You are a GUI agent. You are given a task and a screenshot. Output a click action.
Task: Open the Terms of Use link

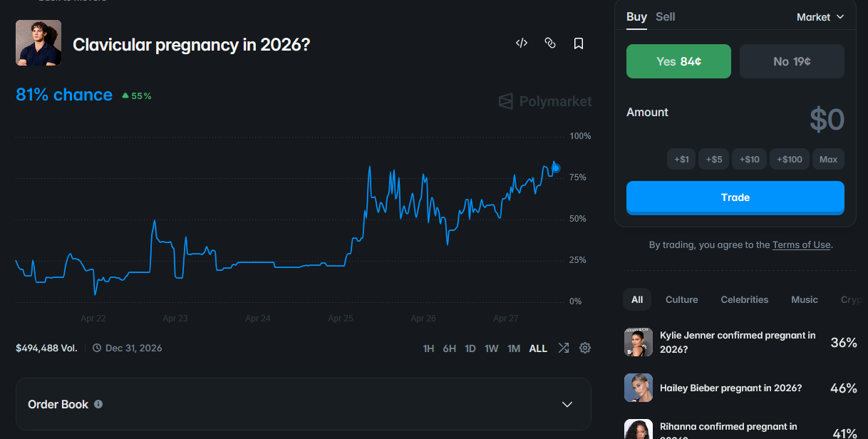tap(801, 244)
